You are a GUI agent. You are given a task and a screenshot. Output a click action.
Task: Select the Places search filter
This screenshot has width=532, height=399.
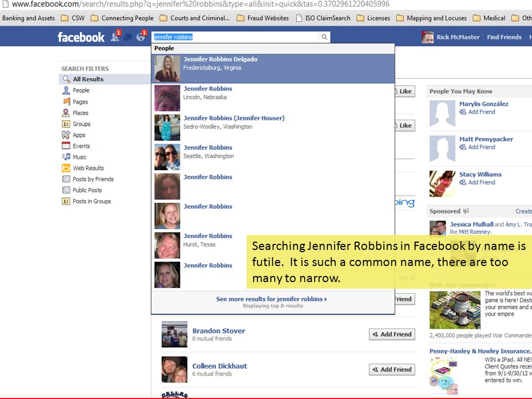80,112
